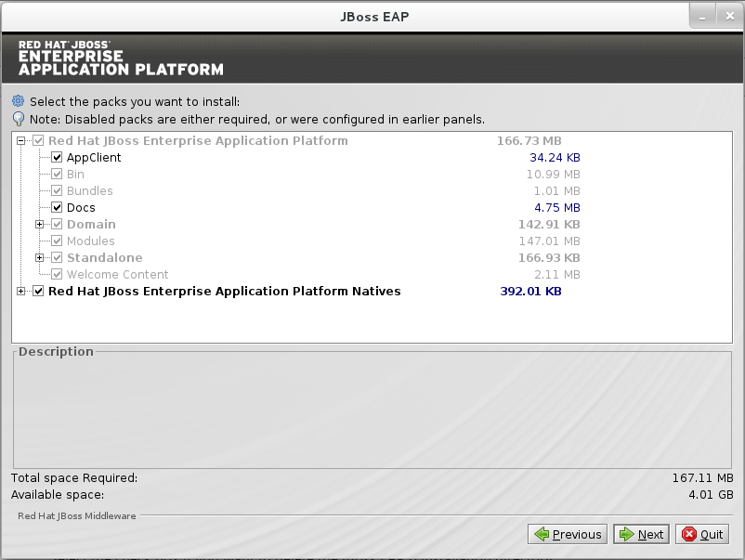Image resolution: width=745 pixels, height=560 pixels.
Task: Click the gear icon beside the select packs text
Action: pyautogui.click(x=18, y=101)
